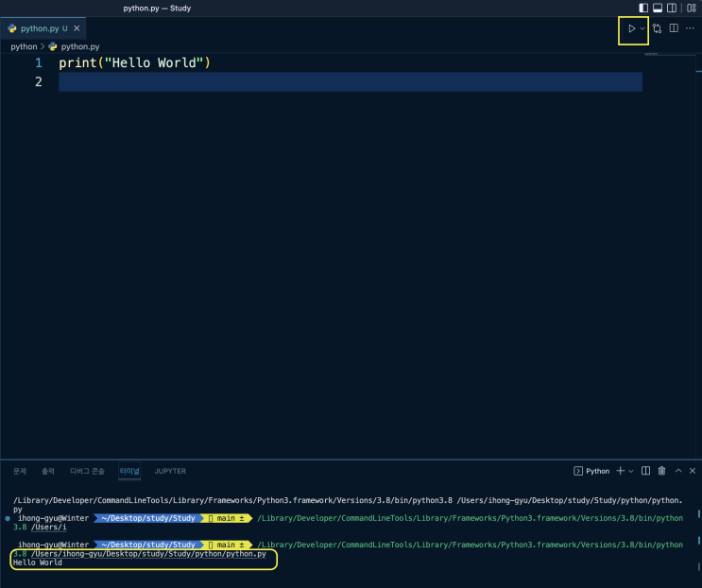
Task: Place cursor on empty highlighted line 2
Action: tap(351, 81)
